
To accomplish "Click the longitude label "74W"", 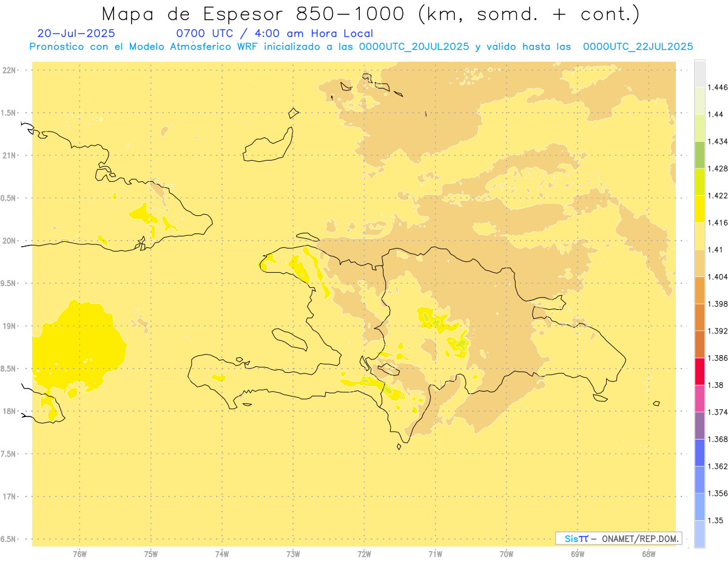I will click(222, 554).
